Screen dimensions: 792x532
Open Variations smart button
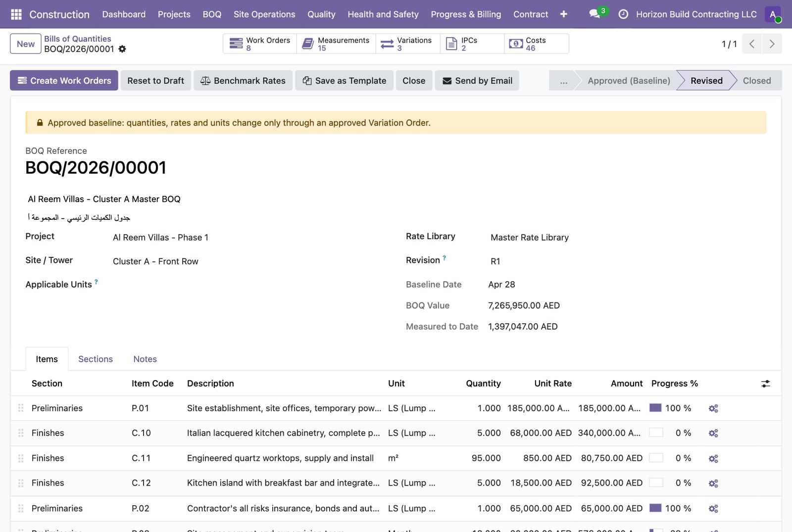point(408,44)
